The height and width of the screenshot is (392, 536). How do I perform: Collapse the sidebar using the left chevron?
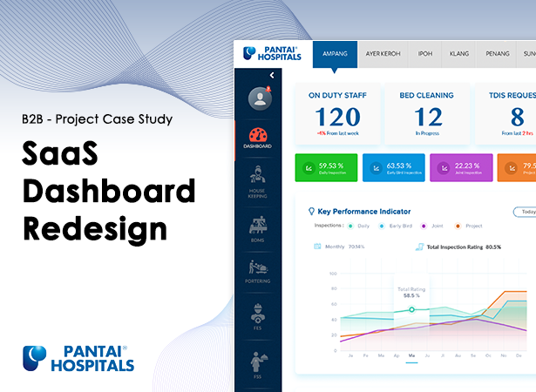[x=271, y=76]
